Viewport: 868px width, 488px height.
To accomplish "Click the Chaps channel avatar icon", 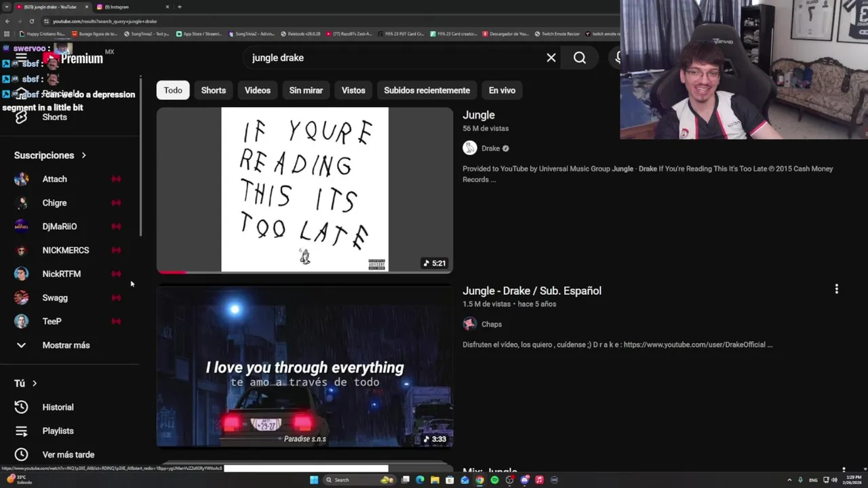I will (470, 324).
